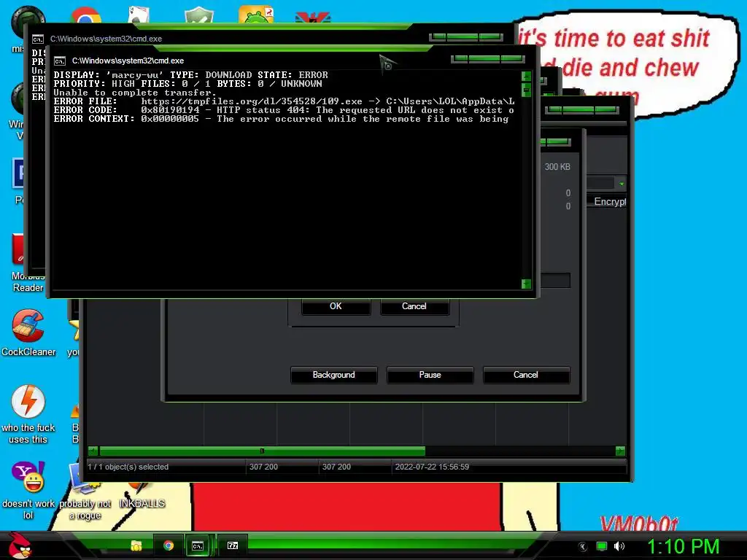Click the cmd vertical scrollbar thumb
The width and height of the screenshot is (747, 560).
click(x=527, y=90)
